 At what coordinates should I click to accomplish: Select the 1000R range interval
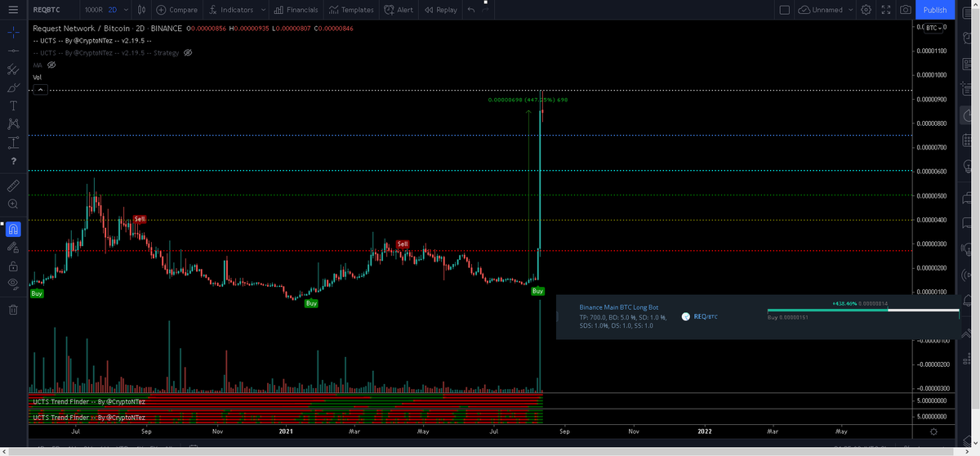pyautogui.click(x=92, y=10)
